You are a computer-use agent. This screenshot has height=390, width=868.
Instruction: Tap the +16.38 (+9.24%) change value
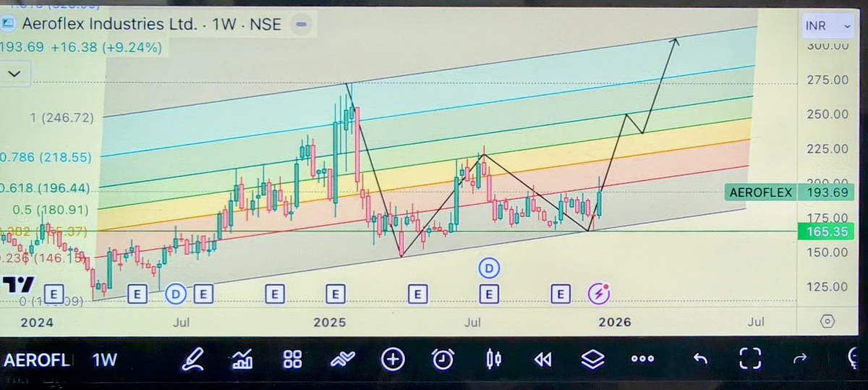[106, 47]
